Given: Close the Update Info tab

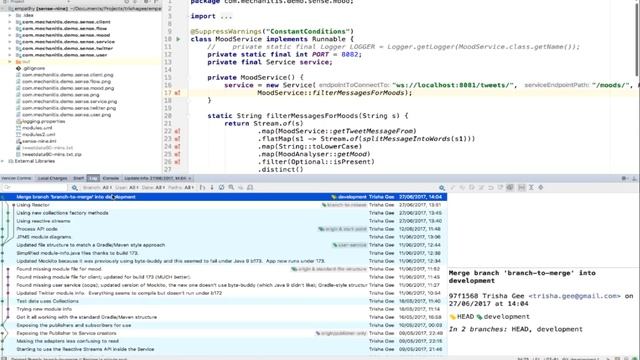Looking at the screenshot, I should click(x=190, y=178).
